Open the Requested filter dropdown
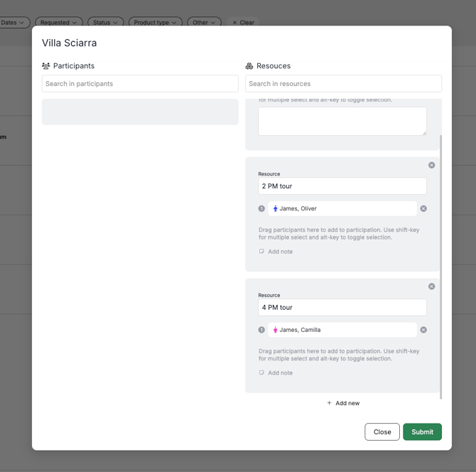Viewport: 476px width, 472px height. coord(58,23)
